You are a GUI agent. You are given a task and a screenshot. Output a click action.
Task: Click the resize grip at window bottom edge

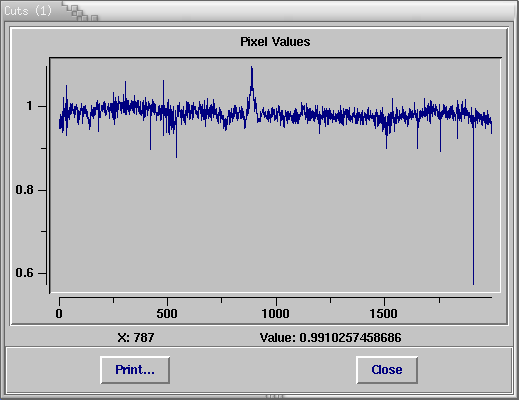point(275,397)
